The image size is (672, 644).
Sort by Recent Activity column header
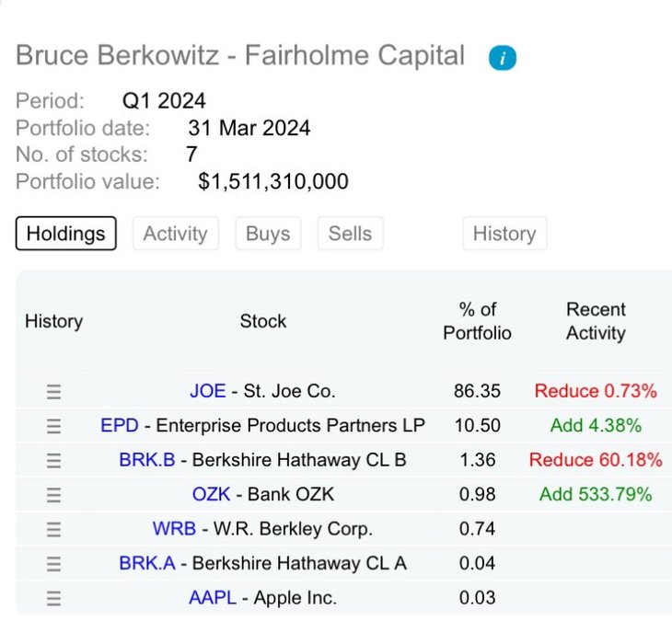[x=596, y=321]
